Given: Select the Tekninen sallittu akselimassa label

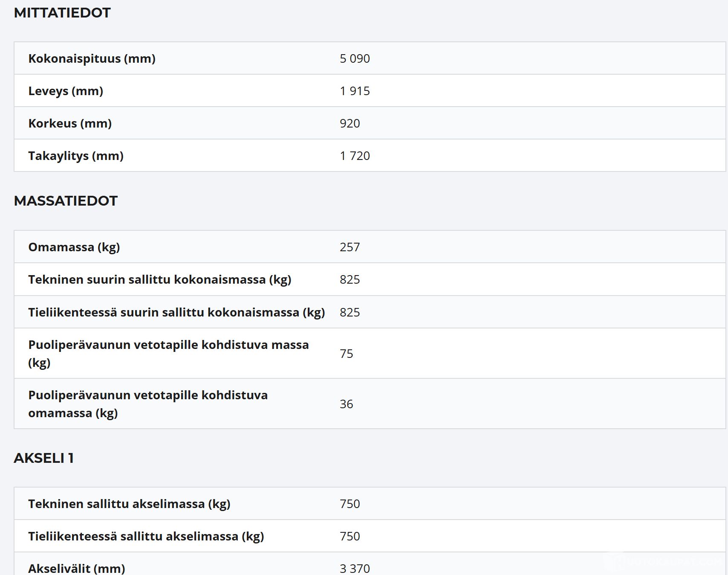Looking at the screenshot, I should click(129, 504).
